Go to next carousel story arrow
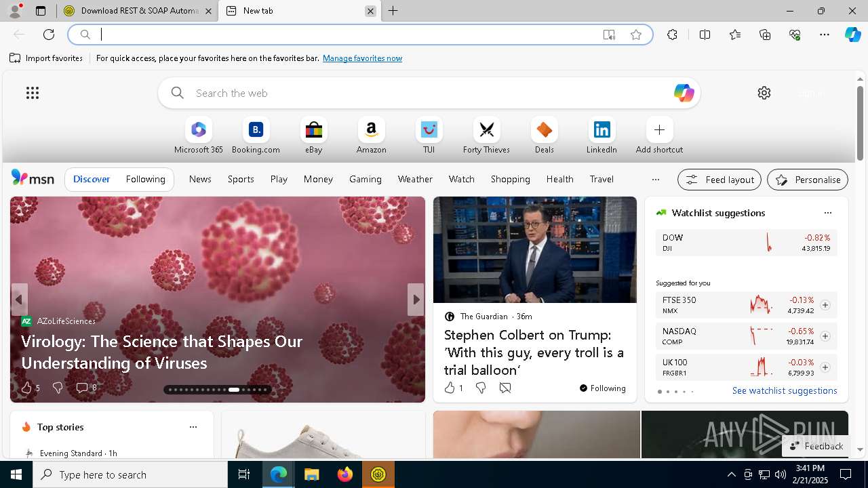 click(416, 300)
